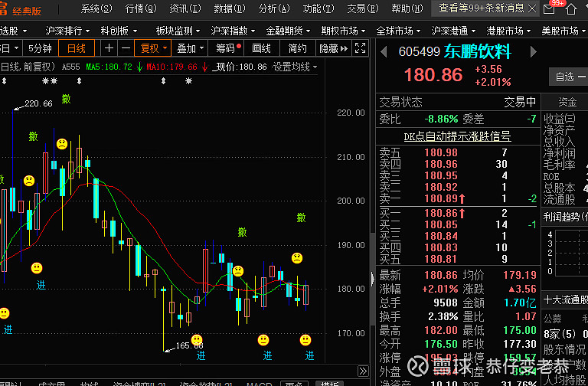Open the 资讯(I) menu
Screen dimensions: 588x386
coord(185,8)
